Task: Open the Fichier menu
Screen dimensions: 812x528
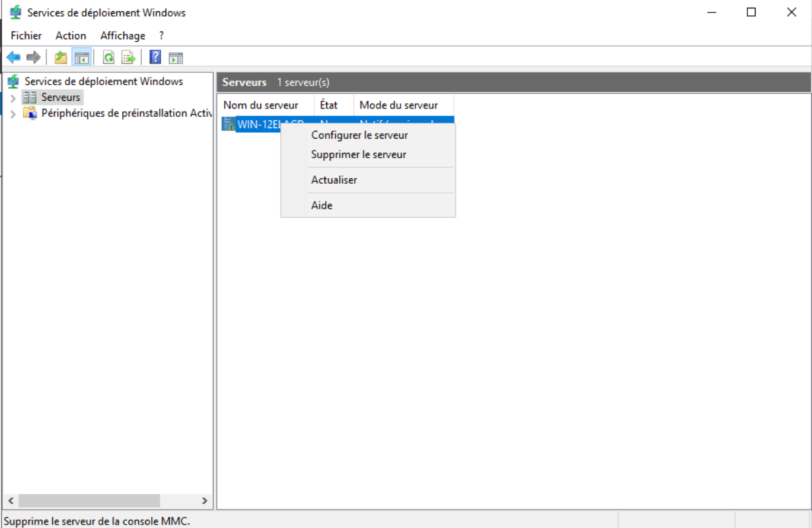Action: (x=26, y=36)
